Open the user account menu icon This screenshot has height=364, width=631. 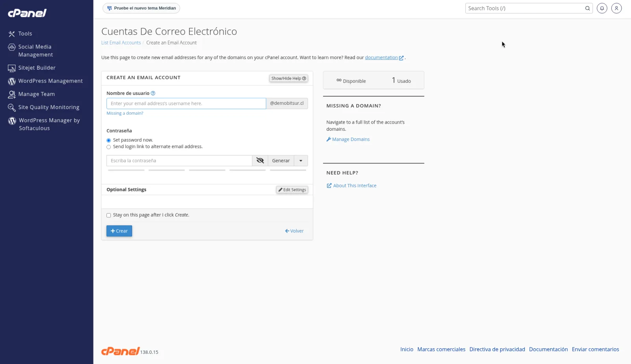click(x=616, y=8)
